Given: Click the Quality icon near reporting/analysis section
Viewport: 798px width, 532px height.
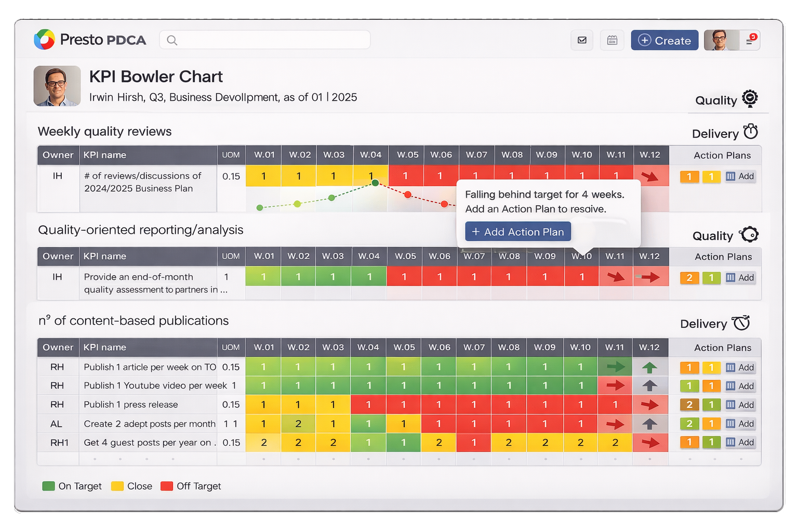Looking at the screenshot, I should (749, 235).
